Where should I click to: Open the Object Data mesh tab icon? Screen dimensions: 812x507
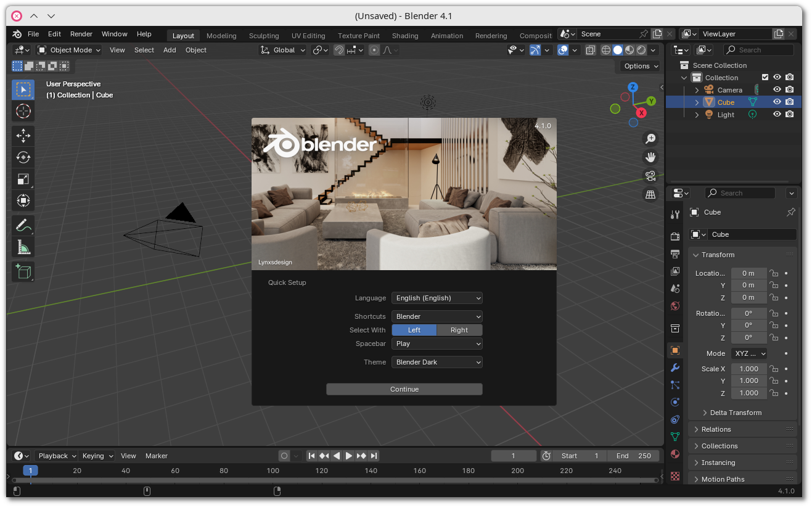click(x=675, y=437)
